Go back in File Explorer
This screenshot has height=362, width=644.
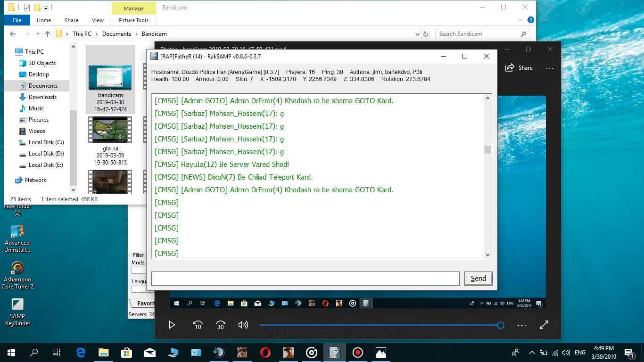(13, 34)
